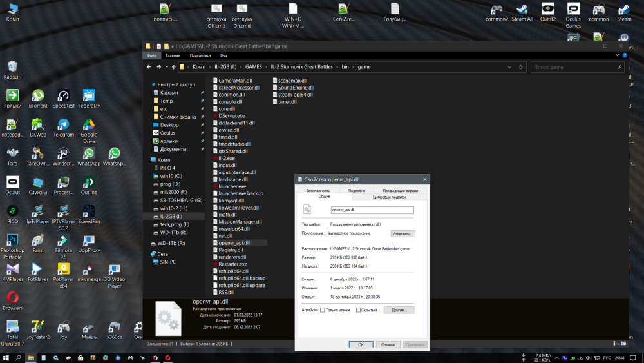
Task: Open the SpeedFan desktop shortcut
Action: (x=89, y=211)
